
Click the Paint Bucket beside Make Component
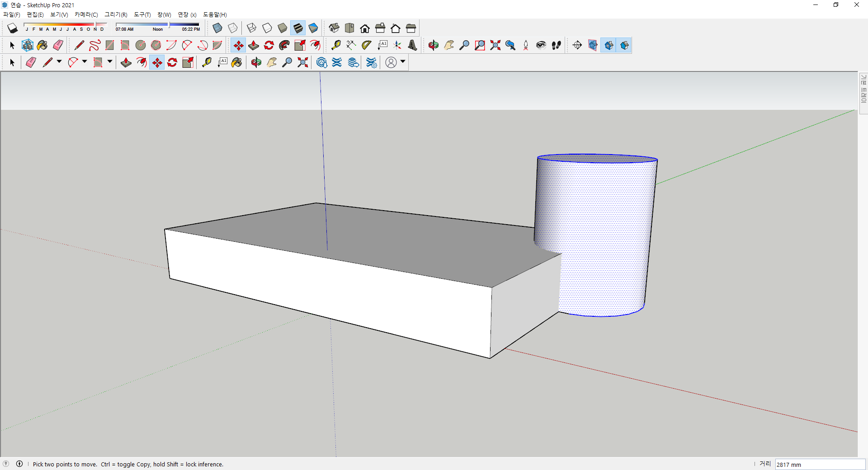[x=42, y=45]
